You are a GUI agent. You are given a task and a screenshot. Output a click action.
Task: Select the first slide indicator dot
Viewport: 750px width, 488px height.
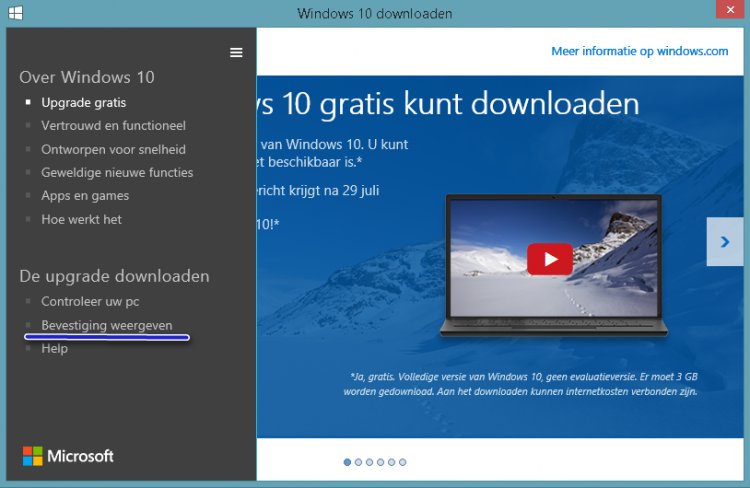347,462
